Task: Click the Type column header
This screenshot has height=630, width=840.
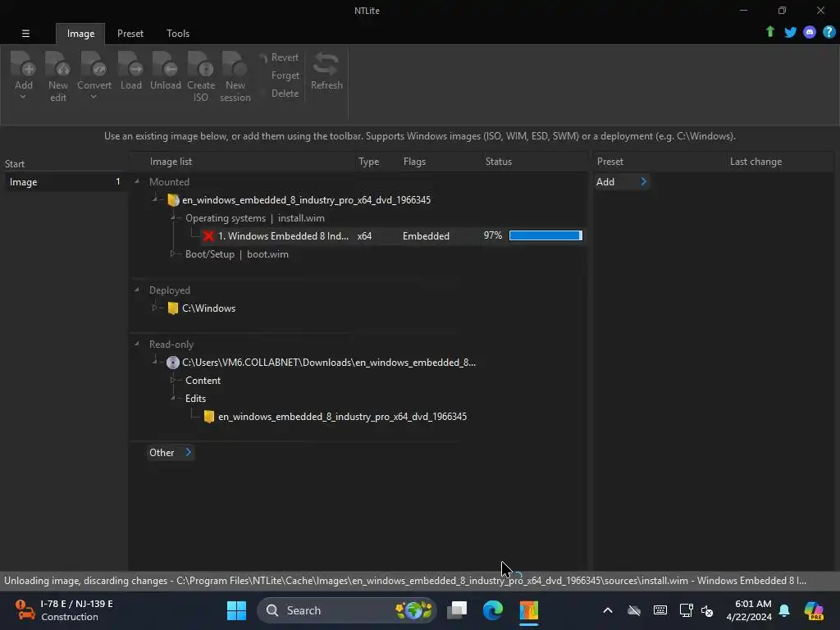Action: click(x=368, y=162)
